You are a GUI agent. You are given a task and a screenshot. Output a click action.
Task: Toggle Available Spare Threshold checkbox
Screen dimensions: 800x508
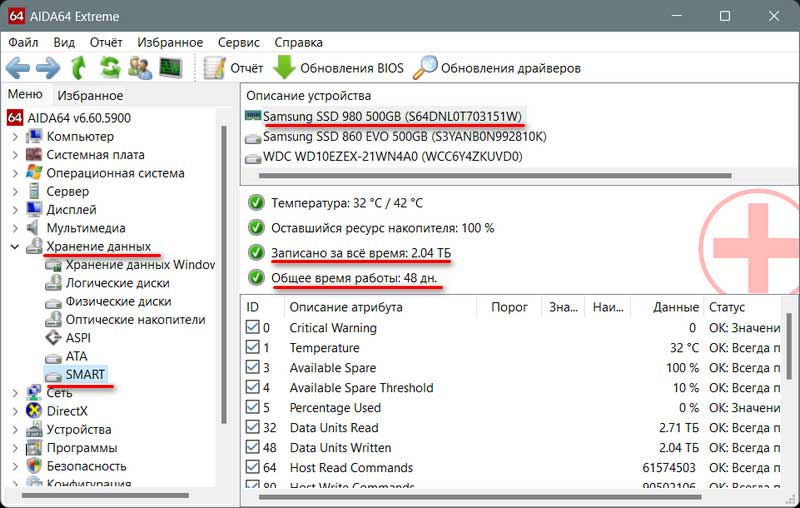coord(253,387)
